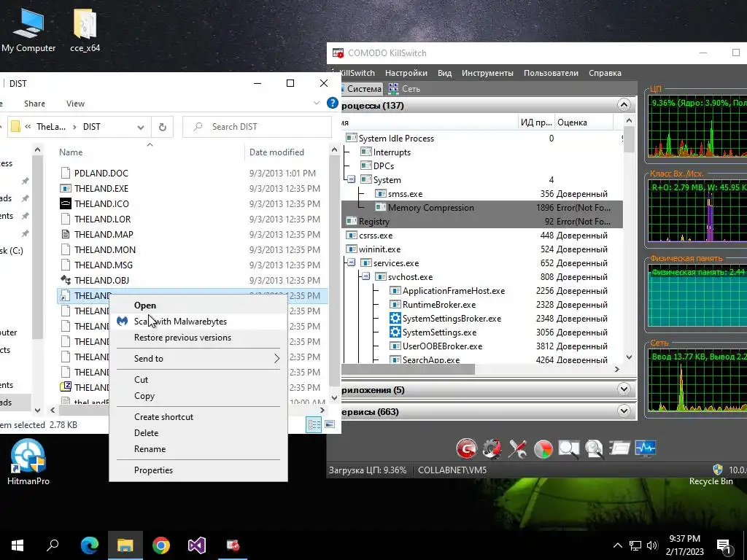Choose Delete in the context menu

coord(198,433)
